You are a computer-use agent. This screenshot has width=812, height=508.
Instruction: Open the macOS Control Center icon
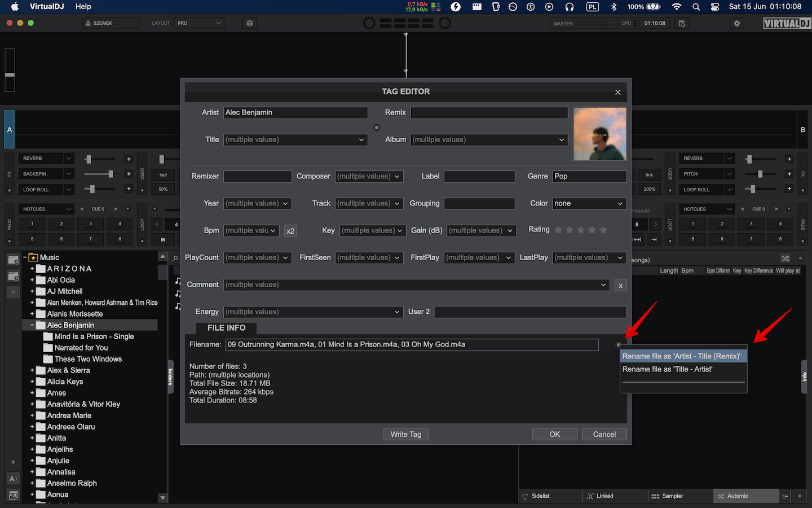(x=715, y=7)
